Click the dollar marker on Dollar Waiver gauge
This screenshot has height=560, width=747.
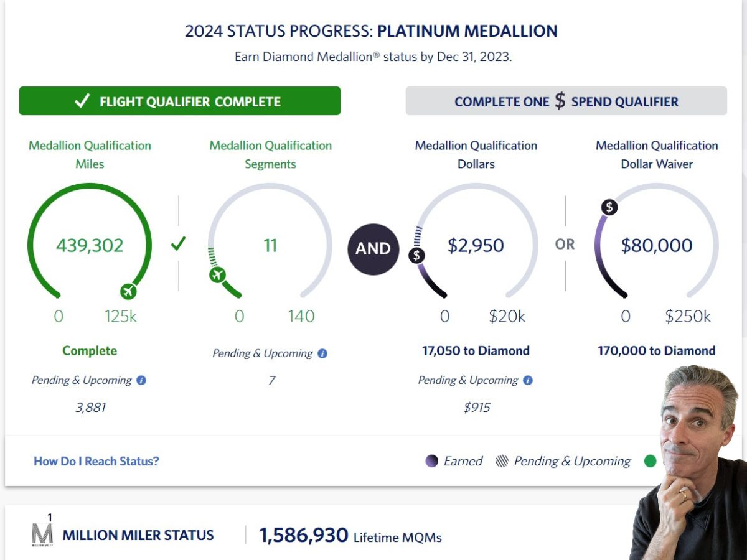(x=609, y=207)
